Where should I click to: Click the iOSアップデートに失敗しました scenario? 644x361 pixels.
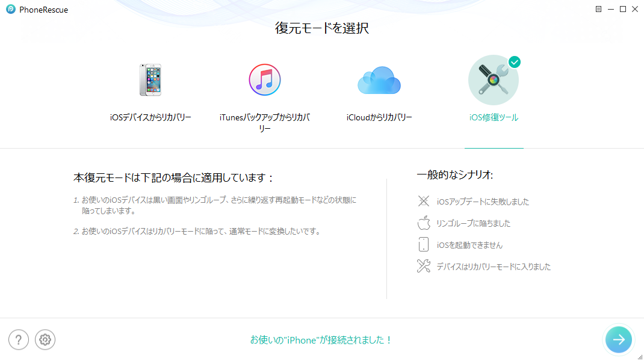(x=483, y=202)
